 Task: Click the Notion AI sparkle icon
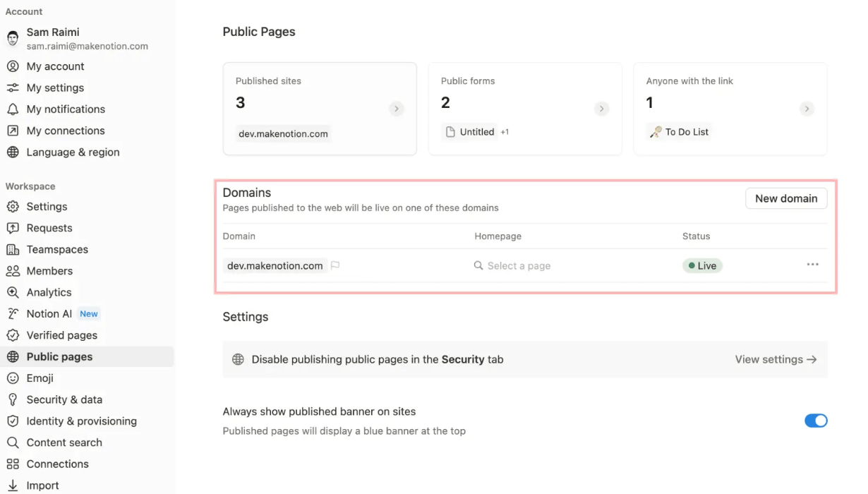tap(13, 314)
